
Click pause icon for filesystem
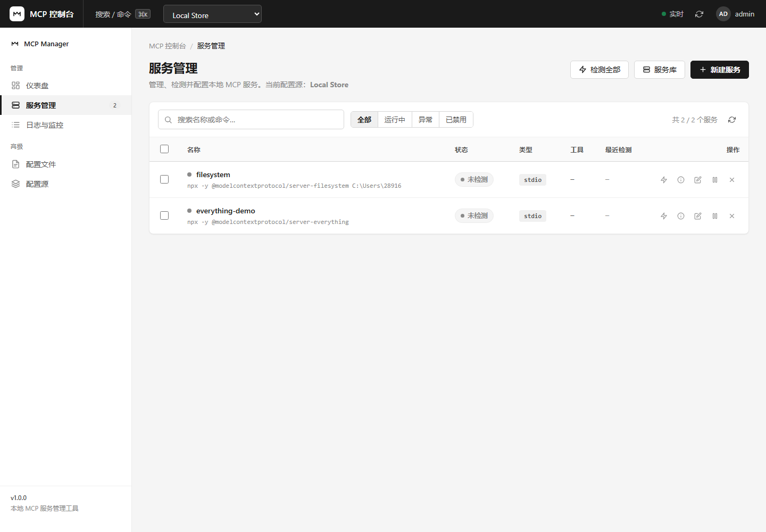coord(715,180)
